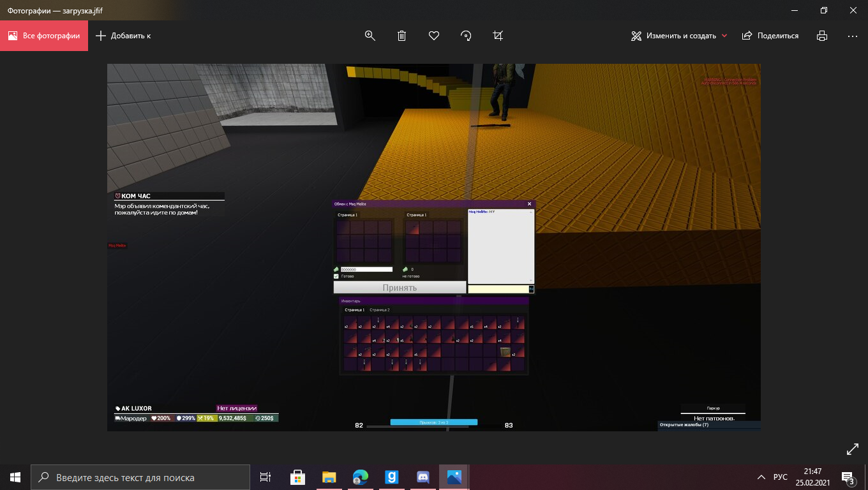Select the Страница 1 inventory tab
This screenshot has width=868, height=490.
(354, 310)
